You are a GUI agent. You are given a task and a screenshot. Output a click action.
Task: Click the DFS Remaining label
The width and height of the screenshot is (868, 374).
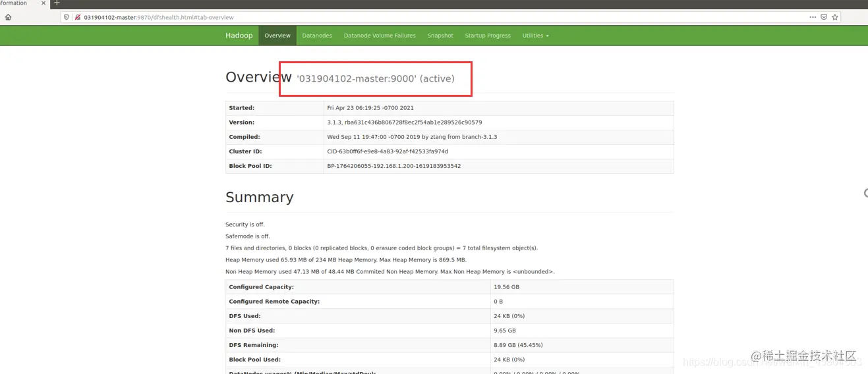pos(254,345)
